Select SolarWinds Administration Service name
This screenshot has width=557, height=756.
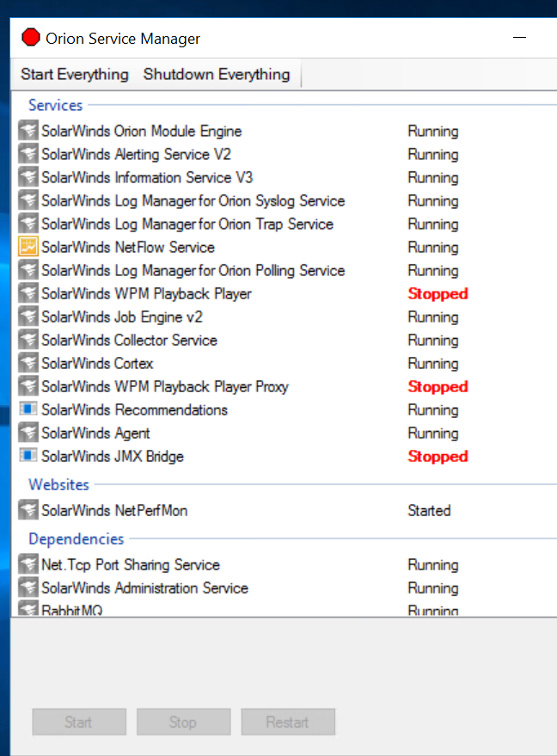tap(144, 588)
